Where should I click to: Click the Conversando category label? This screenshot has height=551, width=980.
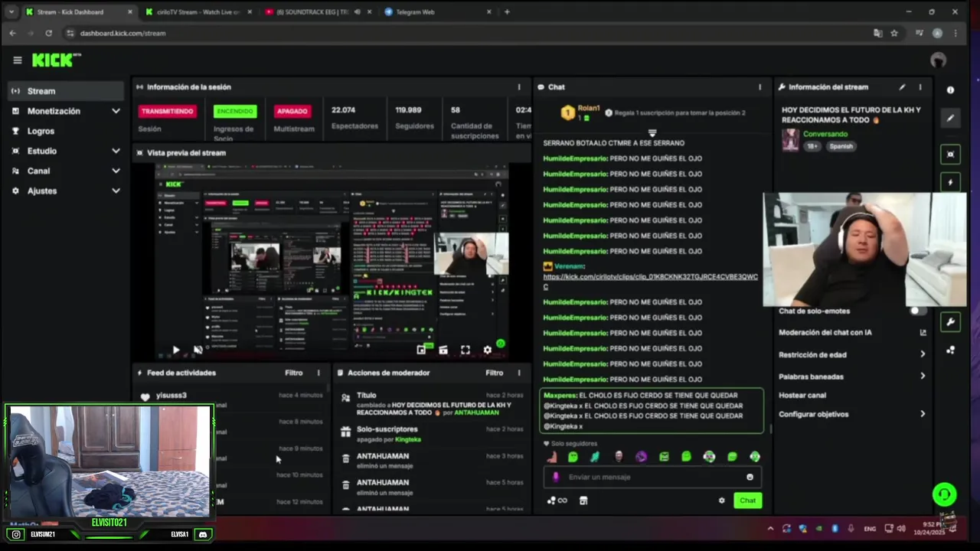point(825,134)
